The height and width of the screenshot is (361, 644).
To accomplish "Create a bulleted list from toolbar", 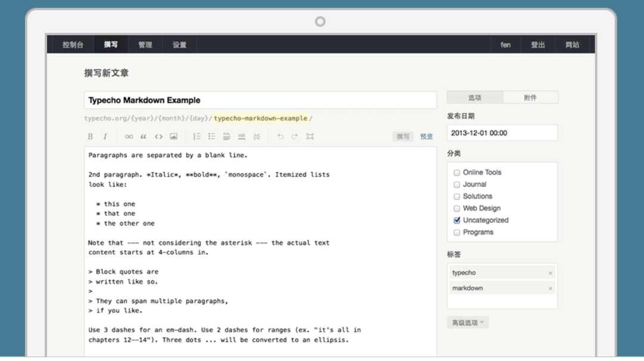I will pos(212,137).
